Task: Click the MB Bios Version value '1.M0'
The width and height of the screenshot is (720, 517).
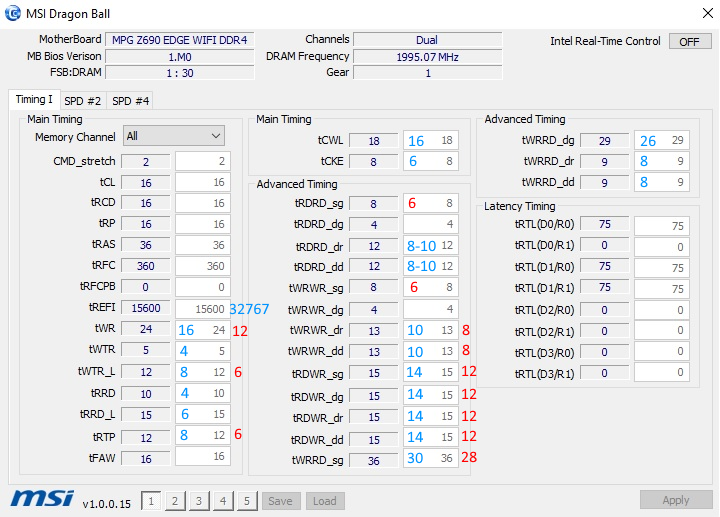Action: tap(180, 57)
